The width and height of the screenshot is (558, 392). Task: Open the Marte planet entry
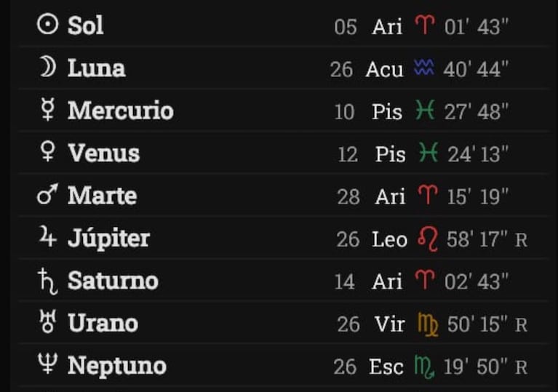click(102, 196)
